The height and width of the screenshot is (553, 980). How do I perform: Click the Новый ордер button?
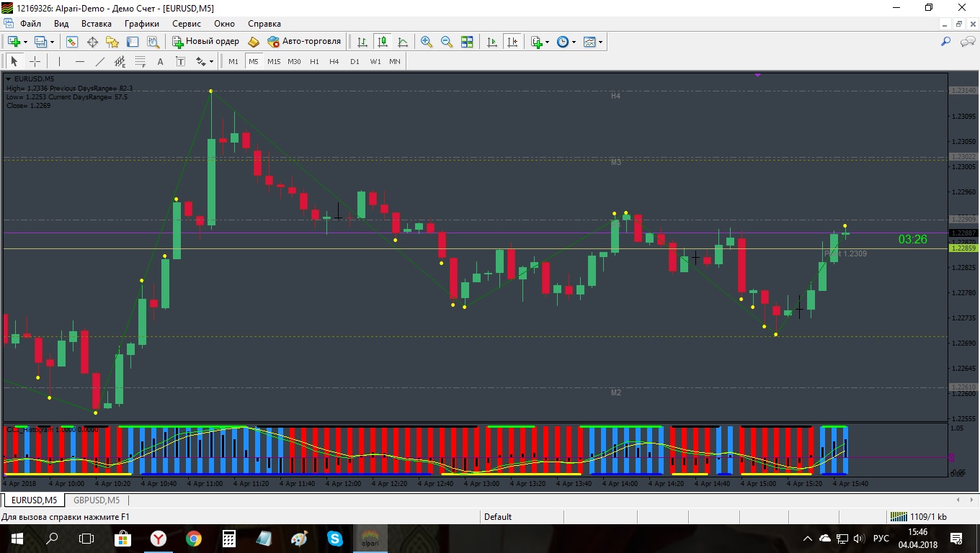pyautogui.click(x=206, y=42)
